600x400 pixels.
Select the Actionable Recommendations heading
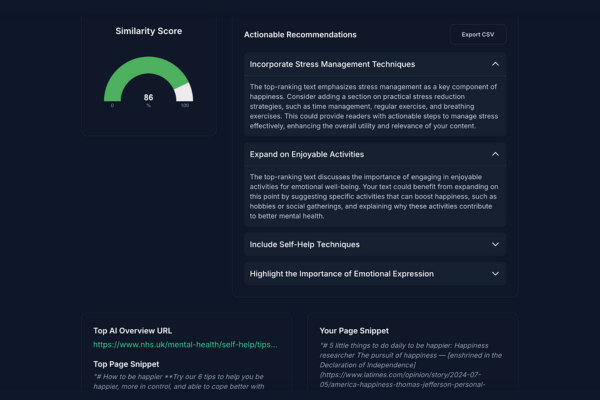[300, 35]
